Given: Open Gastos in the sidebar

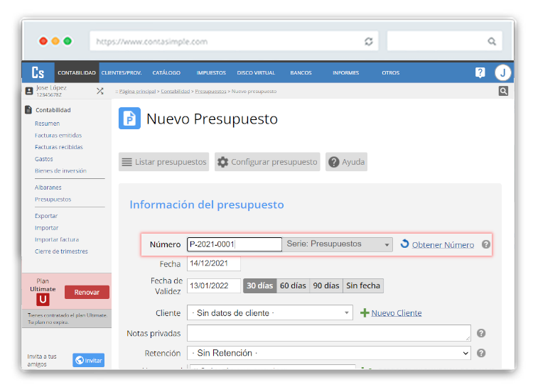Looking at the screenshot, I should [44, 159].
